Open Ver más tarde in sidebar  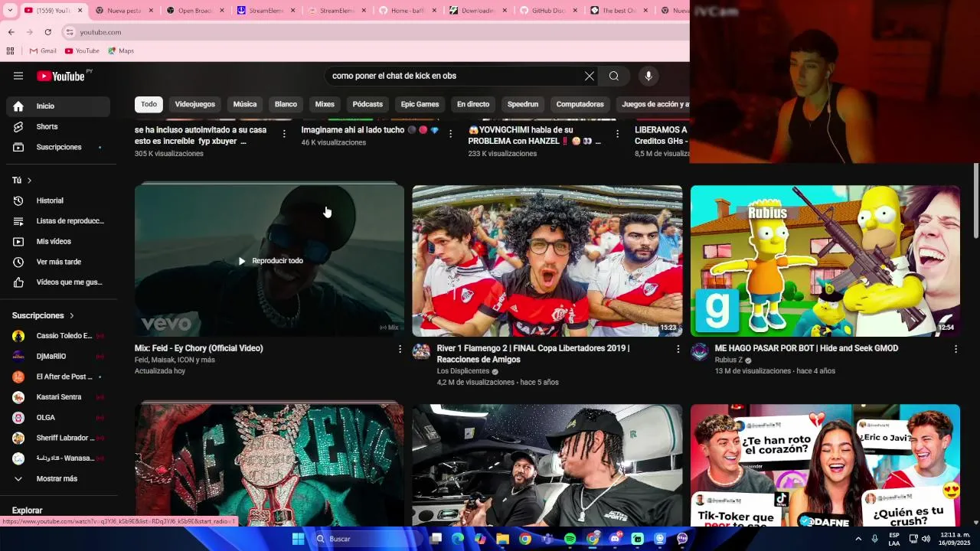58,262
